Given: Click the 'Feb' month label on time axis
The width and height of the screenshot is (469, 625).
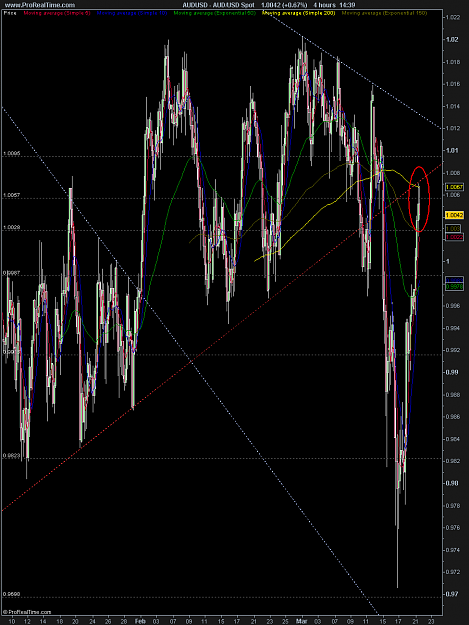Looking at the screenshot, I should coord(140,621).
